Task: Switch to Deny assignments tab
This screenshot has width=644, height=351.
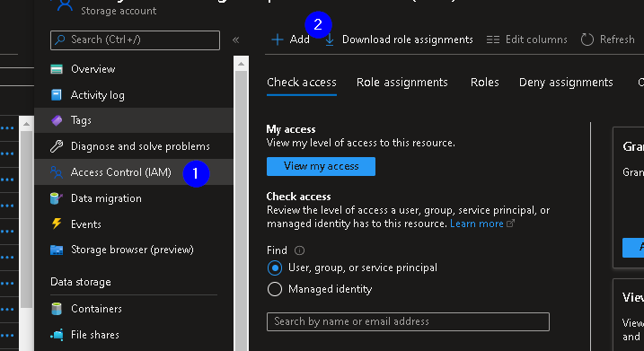Action: click(x=566, y=83)
